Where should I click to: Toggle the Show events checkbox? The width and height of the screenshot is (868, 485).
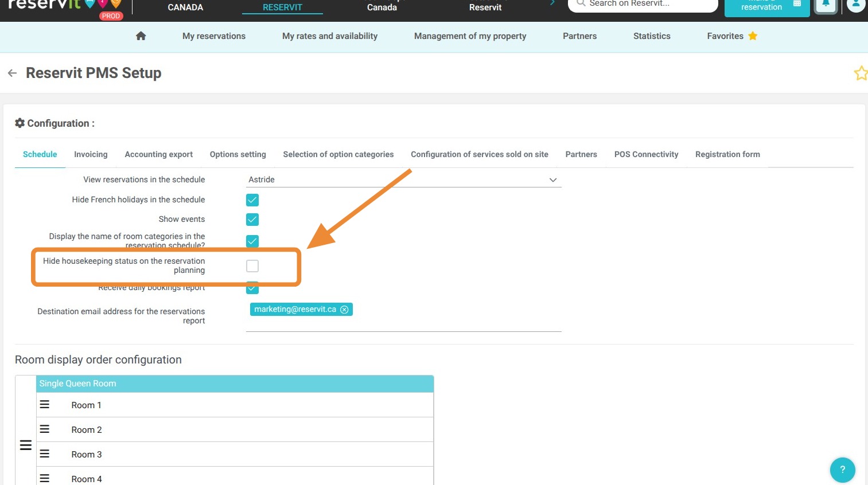coord(252,220)
